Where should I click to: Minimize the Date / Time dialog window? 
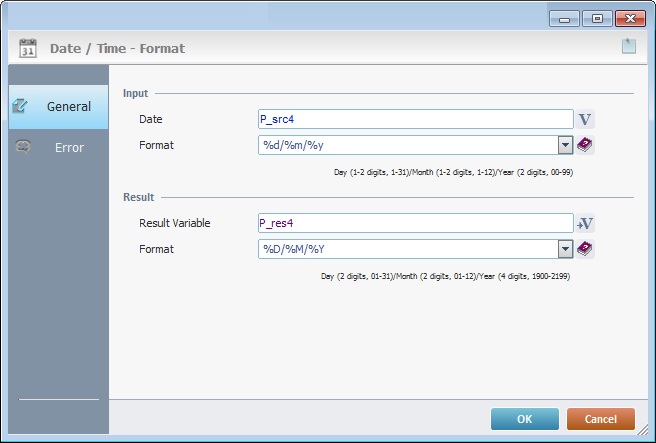click(x=565, y=18)
